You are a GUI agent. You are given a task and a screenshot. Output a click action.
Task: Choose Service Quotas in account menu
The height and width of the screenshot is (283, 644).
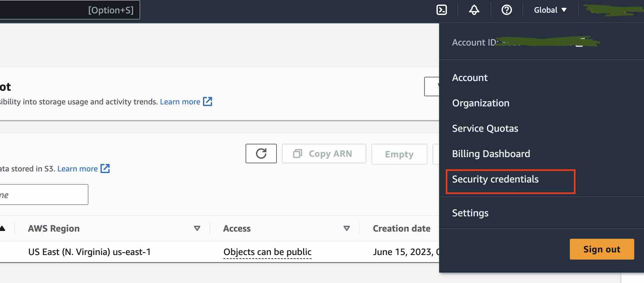click(x=485, y=128)
